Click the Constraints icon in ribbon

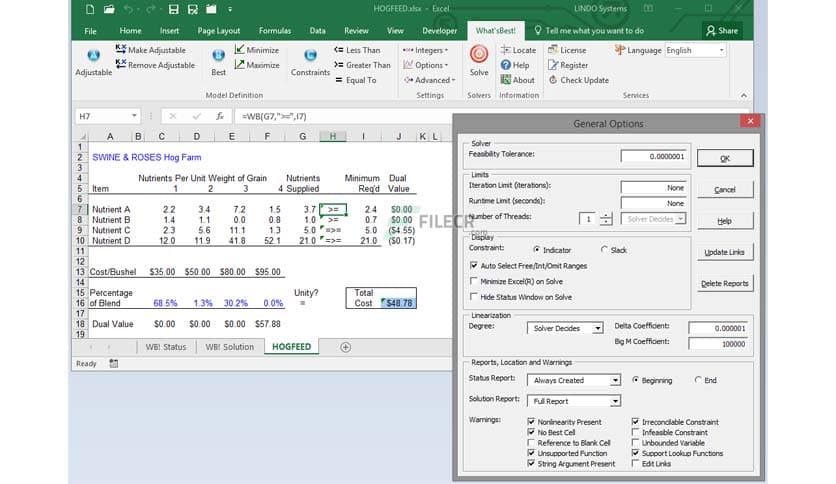point(310,55)
